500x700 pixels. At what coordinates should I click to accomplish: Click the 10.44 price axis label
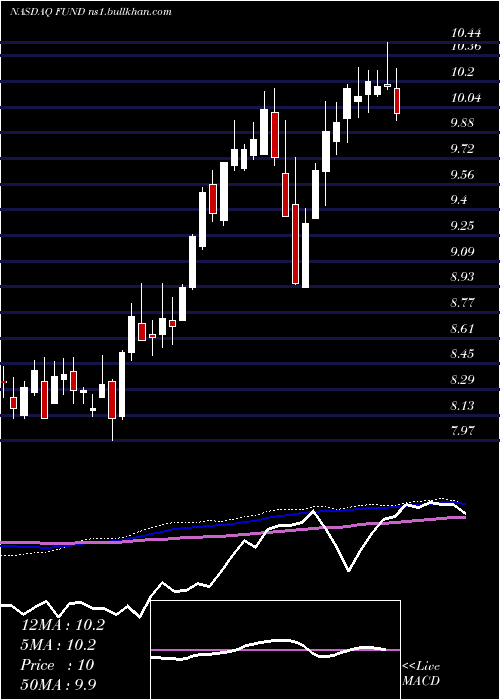pos(466,33)
